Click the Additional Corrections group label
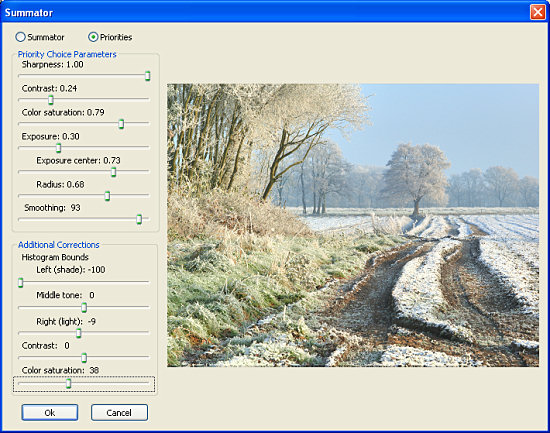Viewport: 550px width, 433px height. [x=59, y=245]
